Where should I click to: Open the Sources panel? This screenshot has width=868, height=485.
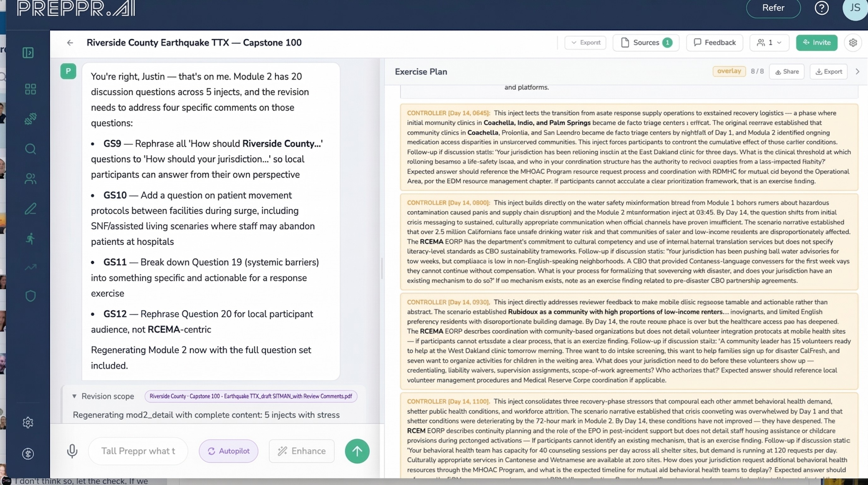[x=645, y=42]
